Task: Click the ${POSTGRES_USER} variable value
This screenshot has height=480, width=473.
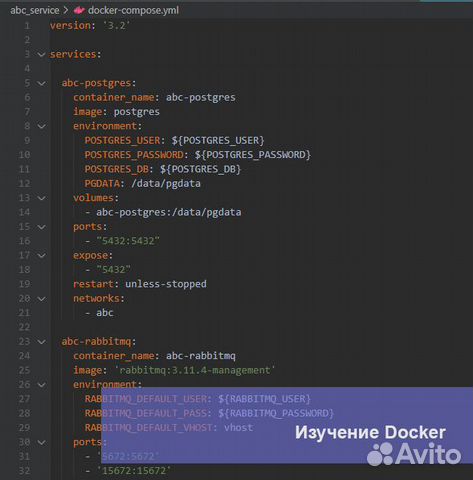Action: (218, 140)
